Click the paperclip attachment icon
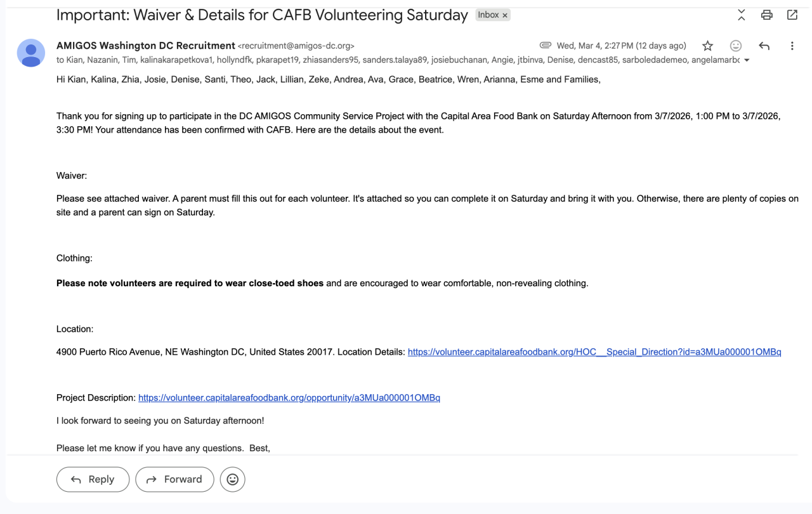This screenshot has width=812, height=514. [545, 46]
